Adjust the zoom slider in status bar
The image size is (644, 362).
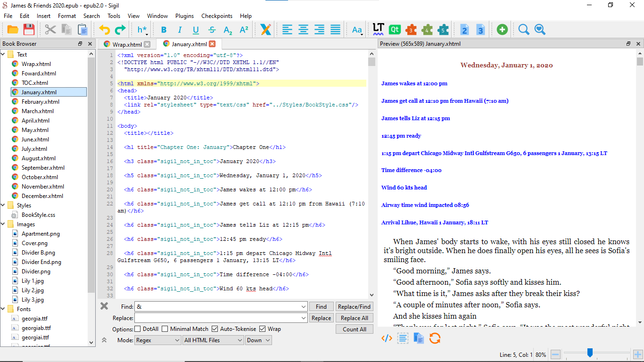pos(589,353)
